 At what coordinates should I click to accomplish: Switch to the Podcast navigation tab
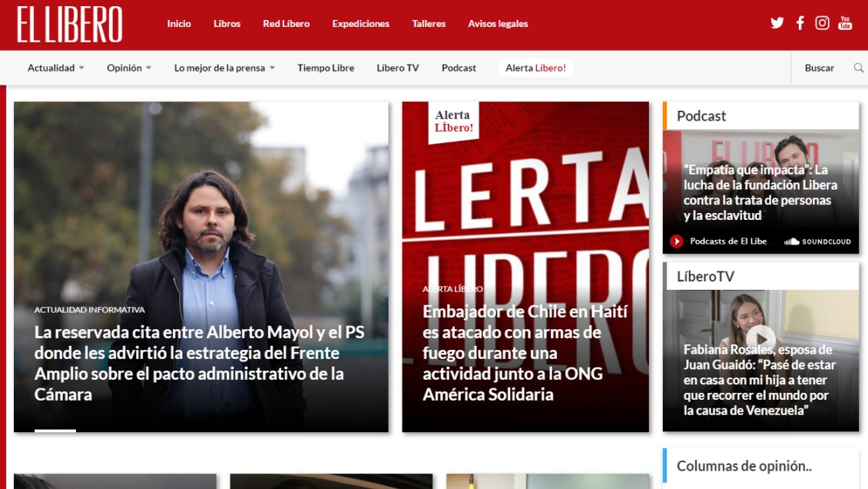point(459,68)
